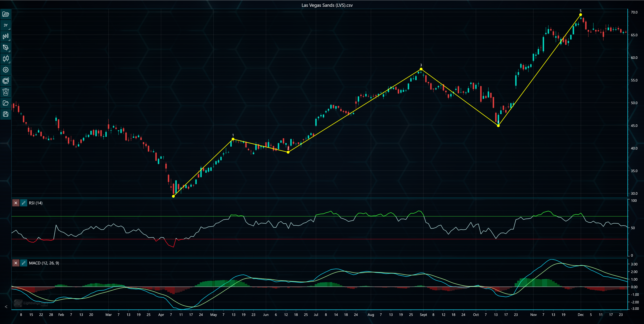This screenshot has width=644, height=324.
Task: Click the 50.0 price axis label
Action: coord(634,103)
